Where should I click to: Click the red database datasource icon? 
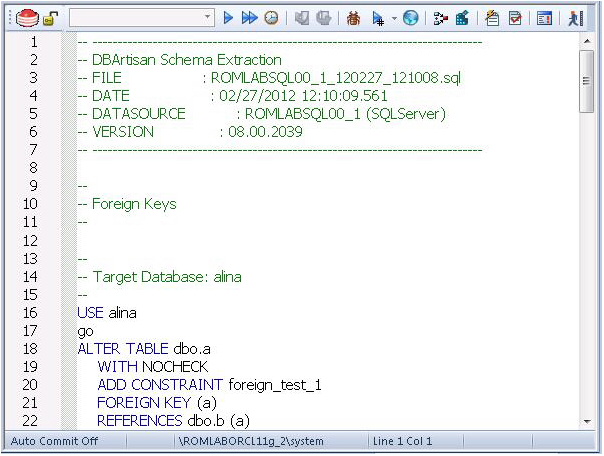(27, 18)
